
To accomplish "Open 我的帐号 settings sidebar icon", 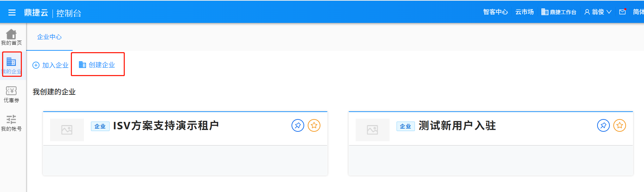I will 11,123.
